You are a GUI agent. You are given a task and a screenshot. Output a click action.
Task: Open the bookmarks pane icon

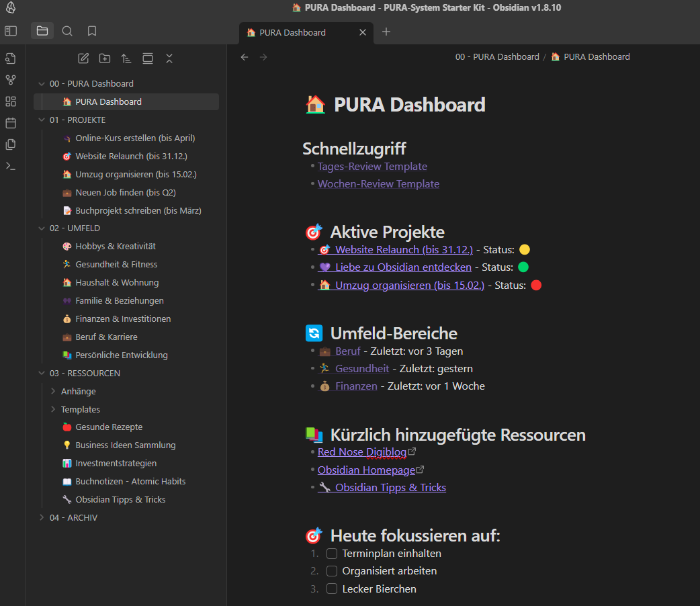tap(92, 31)
